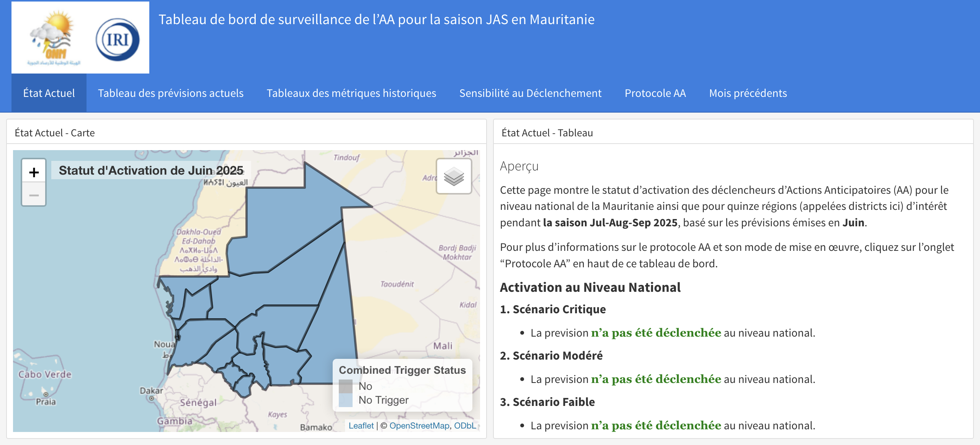Click the ONM weather logo
The height and width of the screenshot is (445, 980).
click(50, 36)
